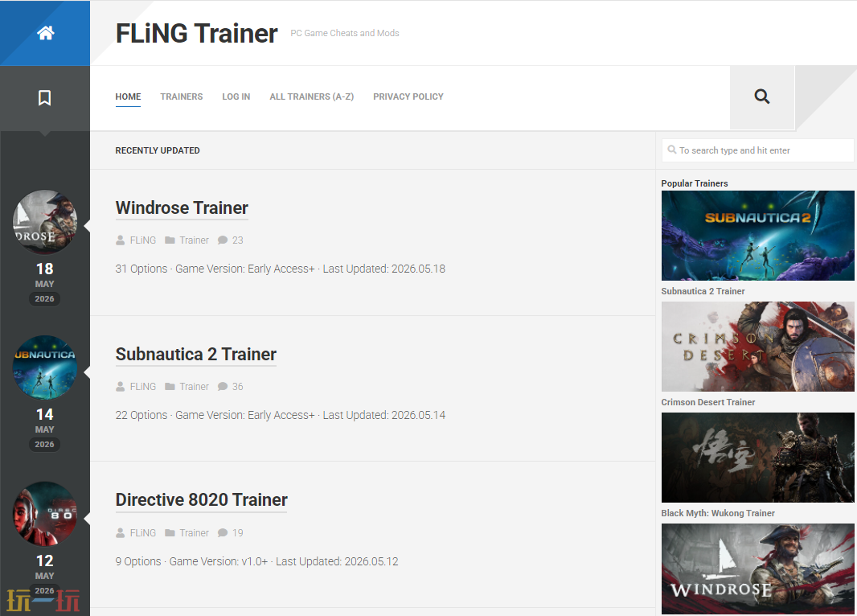Click the Subnautica circular avatar in sidebar
Image resolution: width=857 pixels, height=616 pixels.
click(45, 368)
